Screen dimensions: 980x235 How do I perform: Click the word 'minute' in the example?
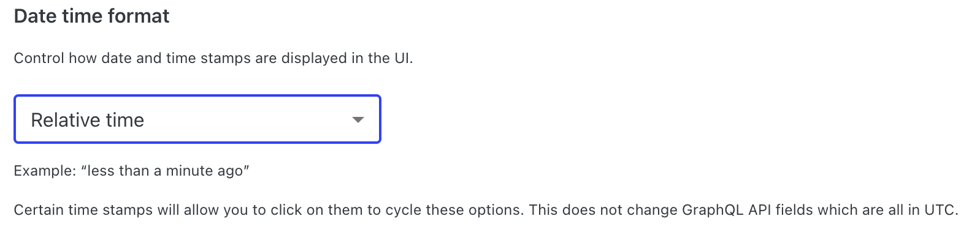point(183,171)
